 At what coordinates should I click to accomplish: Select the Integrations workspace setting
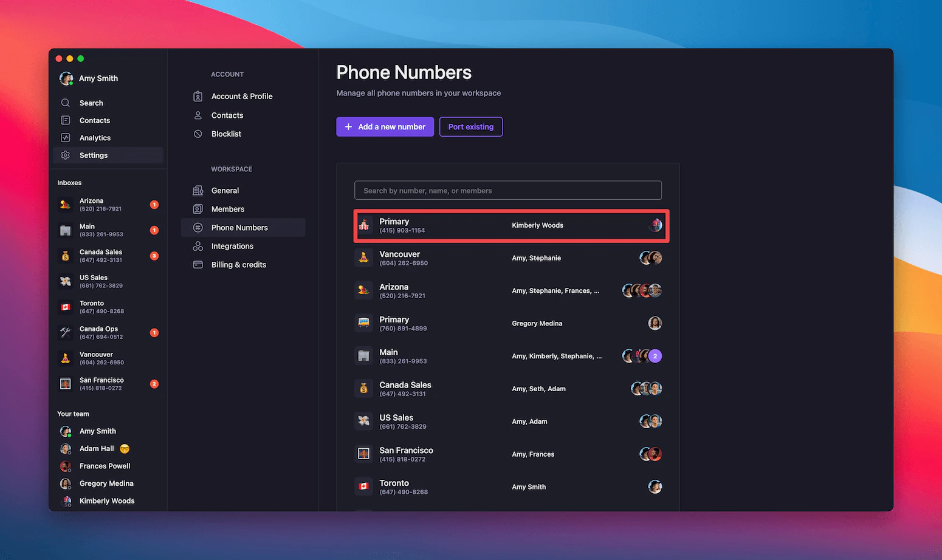tap(232, 246)
